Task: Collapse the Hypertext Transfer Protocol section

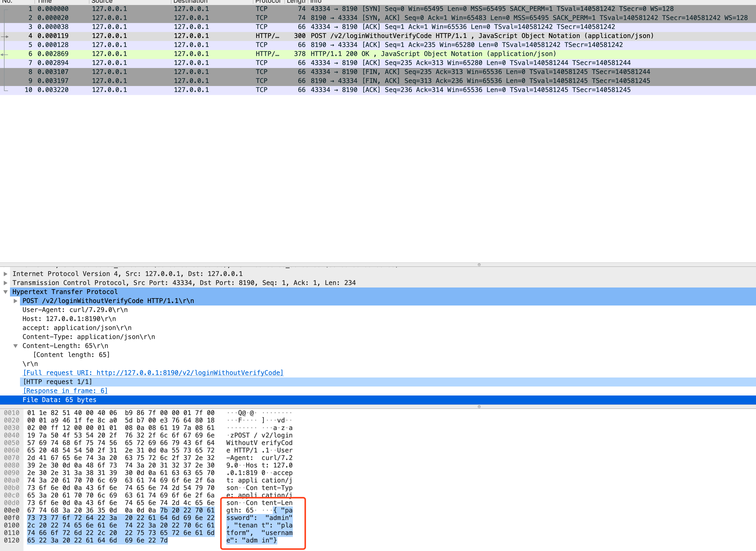Action: (x=5, y=292)
